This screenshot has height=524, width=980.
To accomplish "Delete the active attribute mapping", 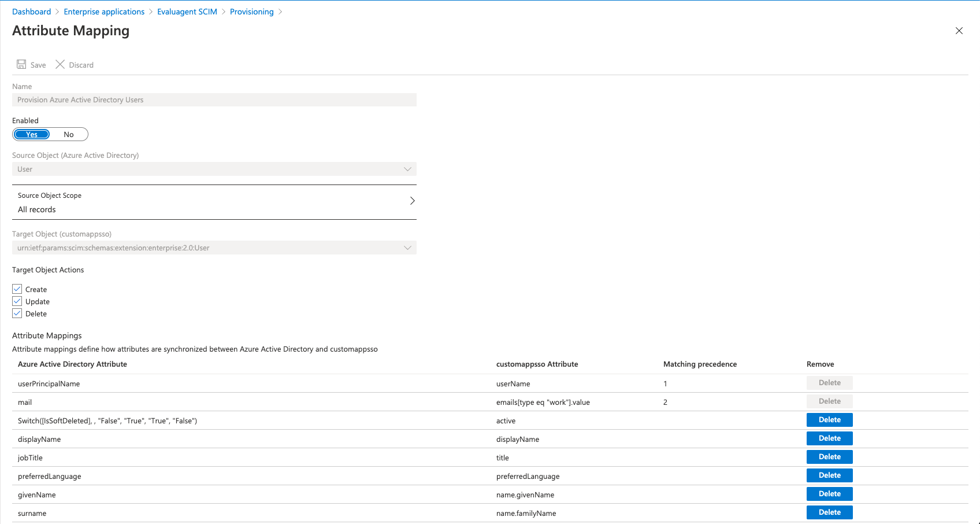I will [x=830, y=420].
